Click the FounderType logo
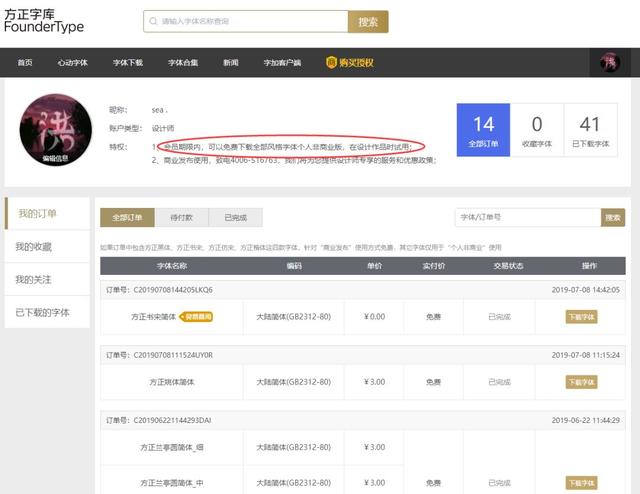Image resolution: width=640 pixels, height=494 pixels. (x=44, y=21)
